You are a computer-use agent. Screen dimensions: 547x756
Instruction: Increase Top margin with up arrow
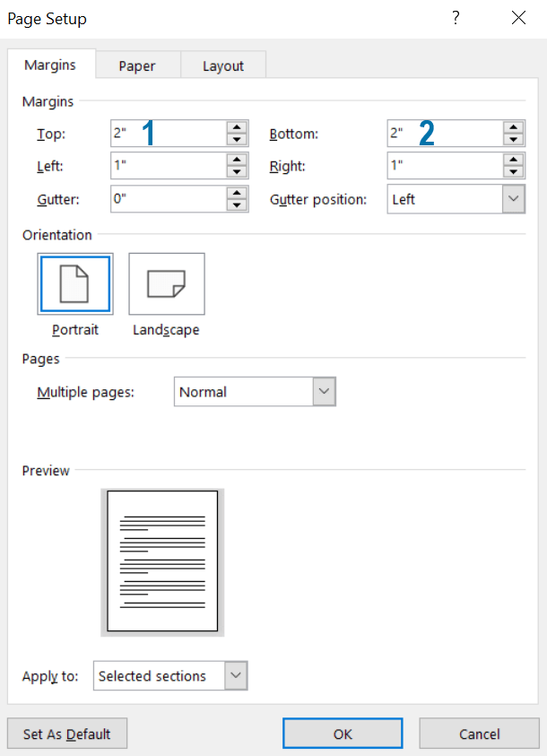point(237,128)
